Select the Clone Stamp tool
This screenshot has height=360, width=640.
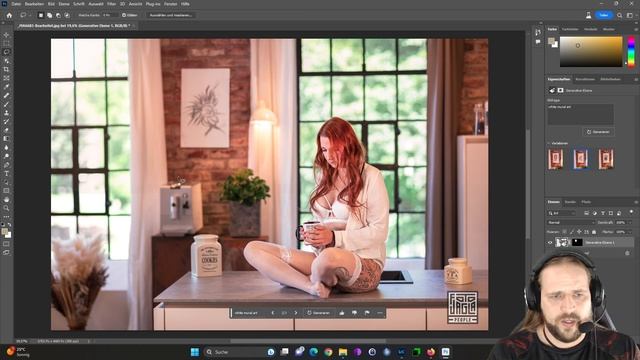point(6,113)
